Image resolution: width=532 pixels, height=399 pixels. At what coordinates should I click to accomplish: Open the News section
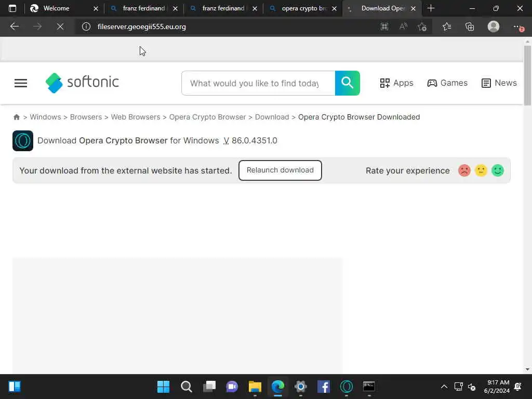[x=499, y=83]
